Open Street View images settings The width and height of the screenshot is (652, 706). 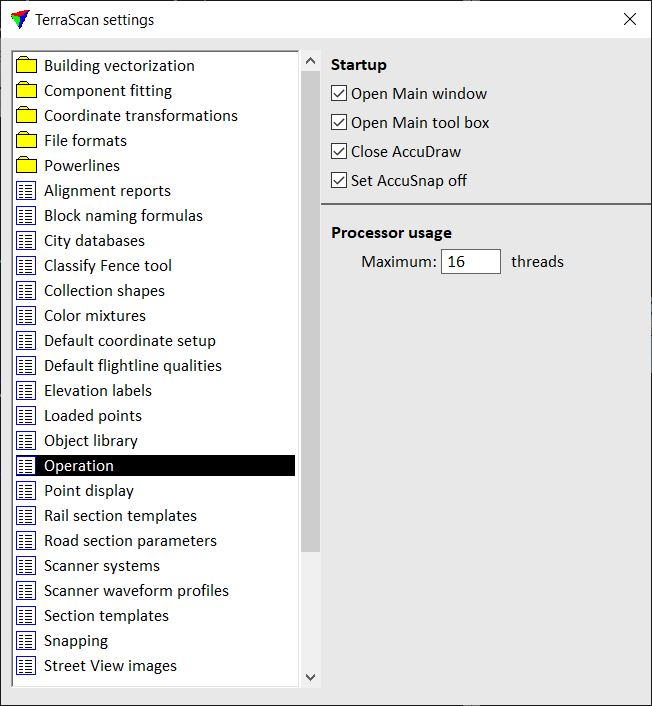coord(110,666)
